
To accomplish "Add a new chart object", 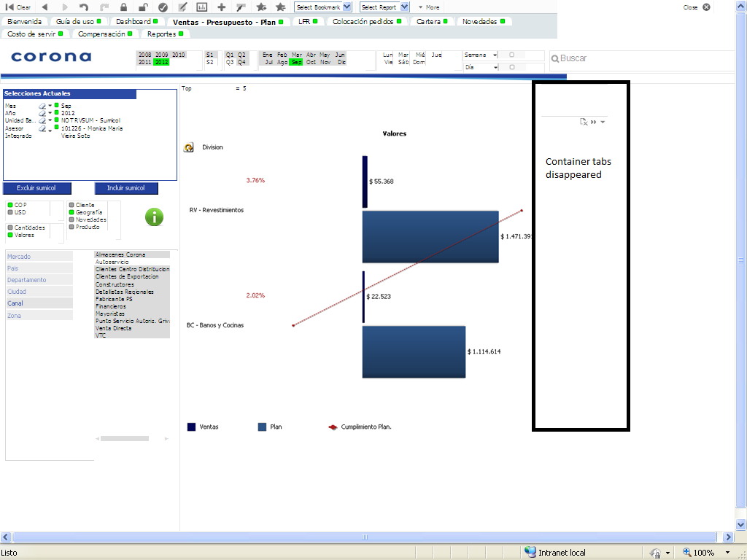I will (x=202, y=7).
